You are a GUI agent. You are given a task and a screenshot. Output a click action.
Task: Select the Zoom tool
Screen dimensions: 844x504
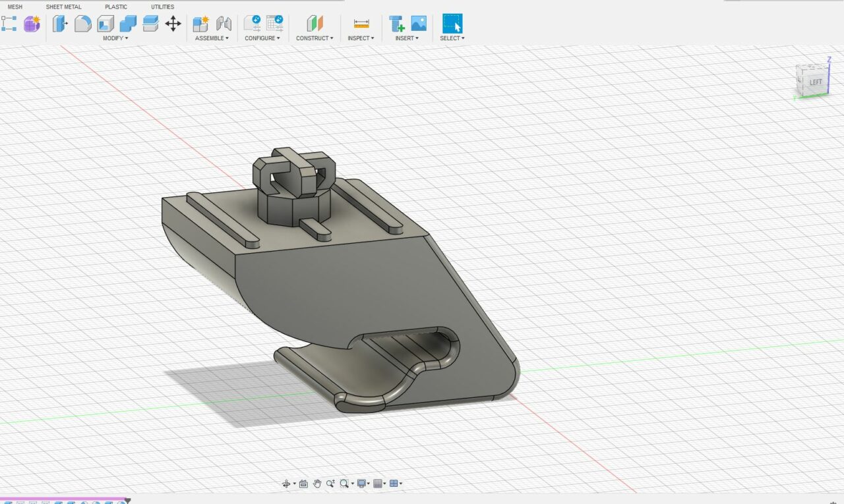[x=330, y=484]
